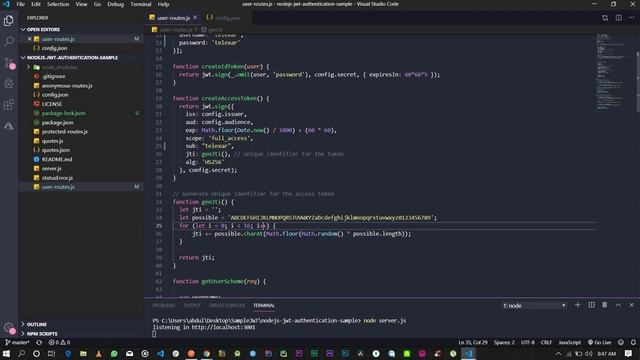
Task: Expand the node_modules folder
Action: click(59, 67)
